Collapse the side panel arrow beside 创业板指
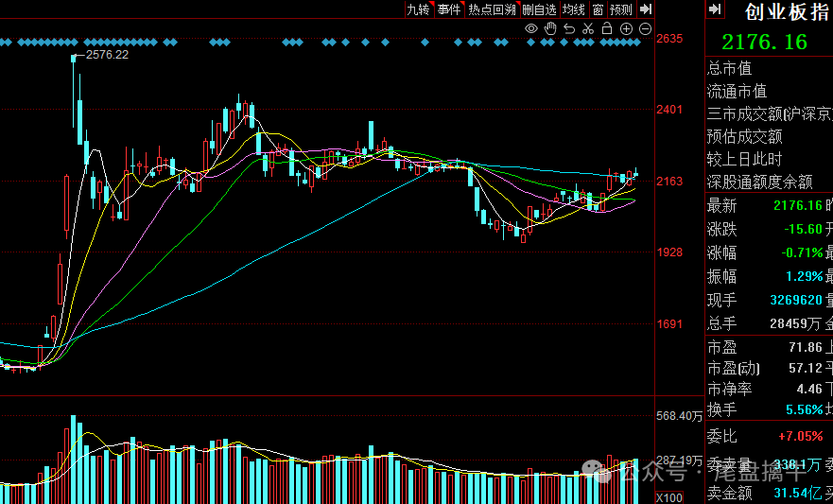This screenshot has width=833, height=504. pos(715,9)
